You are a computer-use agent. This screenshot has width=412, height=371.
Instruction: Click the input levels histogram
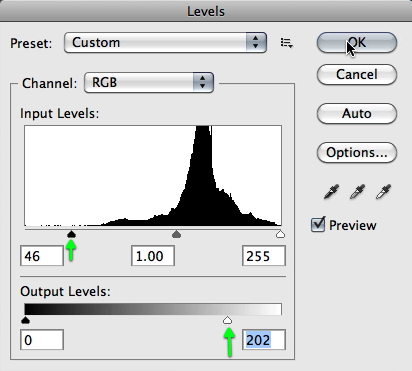(x=153, y=176)
